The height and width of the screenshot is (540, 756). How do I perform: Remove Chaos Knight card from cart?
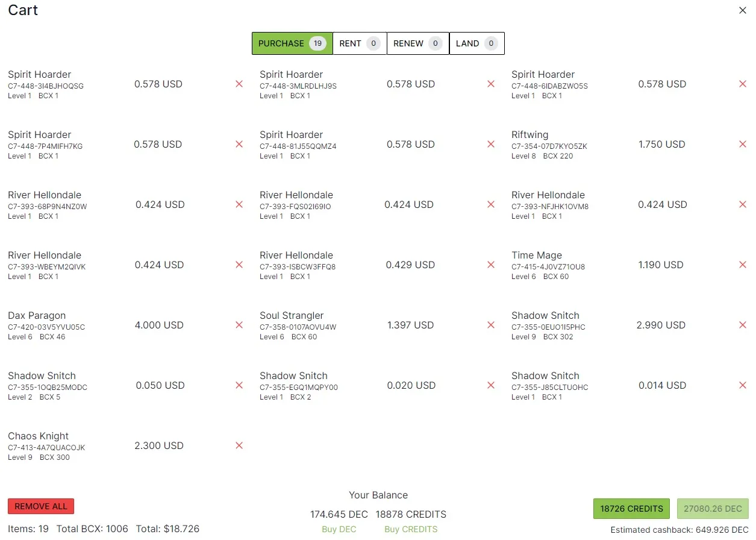[239, 445]
